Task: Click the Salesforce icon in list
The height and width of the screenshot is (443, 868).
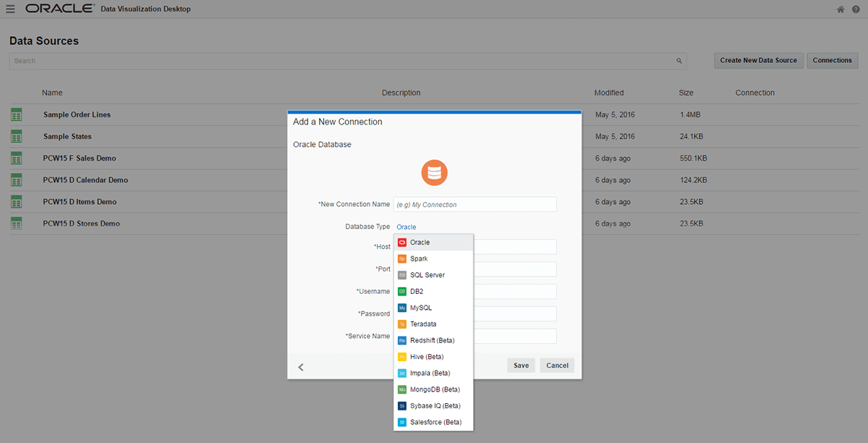Action: [402, 422]
